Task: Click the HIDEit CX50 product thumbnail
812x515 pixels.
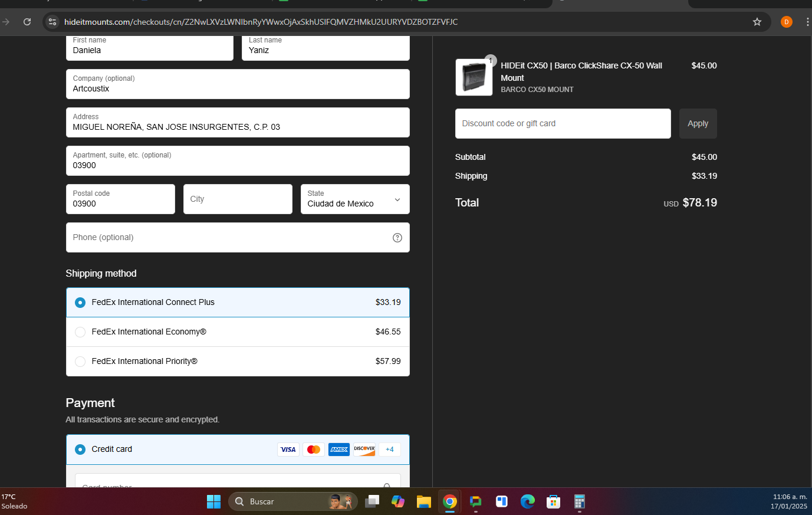Action: tap(474, 77)
